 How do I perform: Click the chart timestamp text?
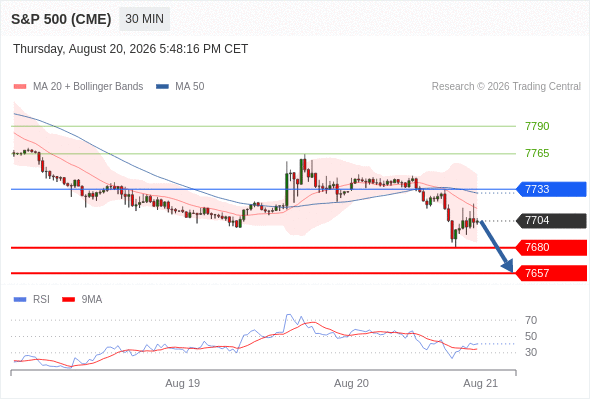(x=131, y=49)
